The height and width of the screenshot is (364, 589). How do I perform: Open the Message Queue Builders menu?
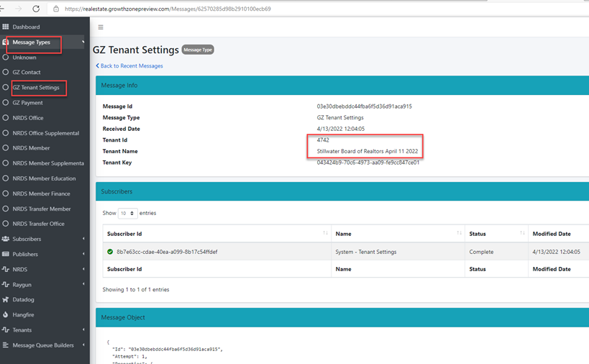[x=42, y=345]
